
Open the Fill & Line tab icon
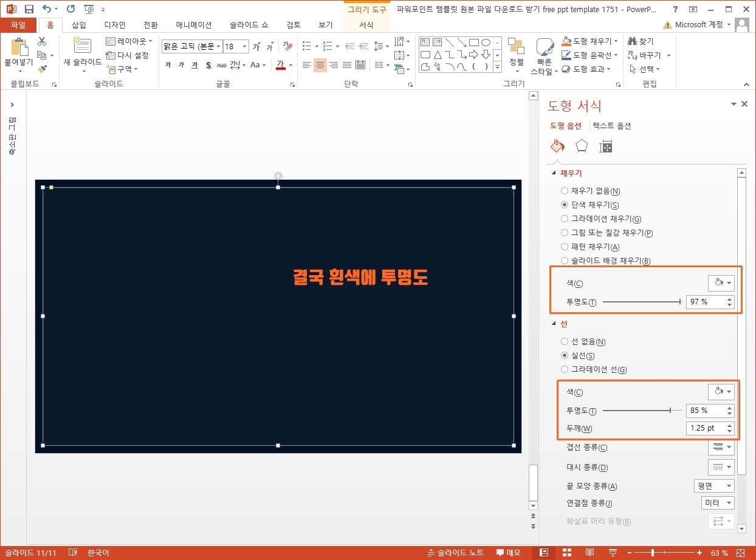(557, 146)
